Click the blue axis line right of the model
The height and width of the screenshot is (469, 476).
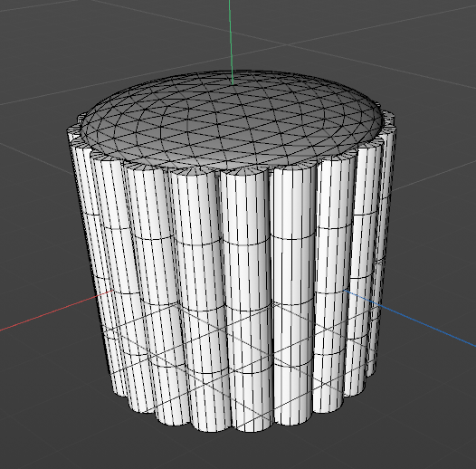coord(410,318)
